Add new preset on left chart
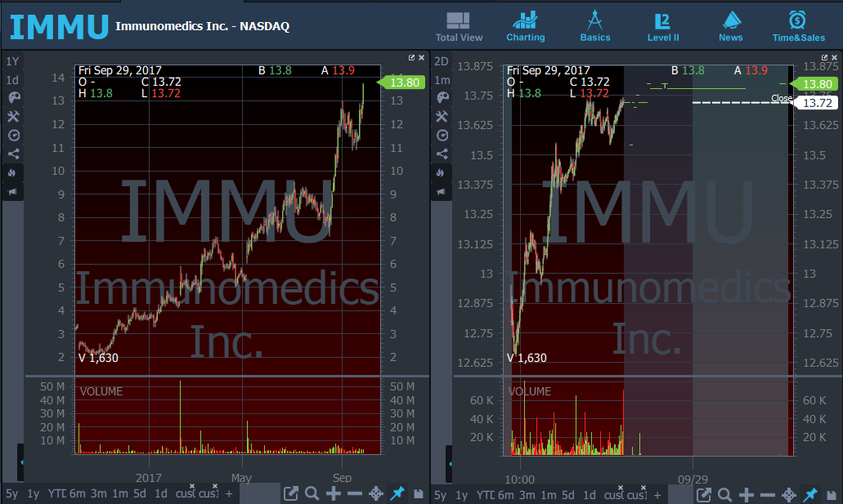 (x=229, y=494)
